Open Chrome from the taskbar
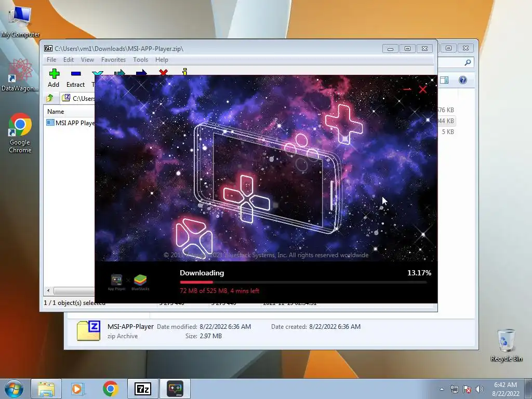The image size is (532, 399). 111,389
